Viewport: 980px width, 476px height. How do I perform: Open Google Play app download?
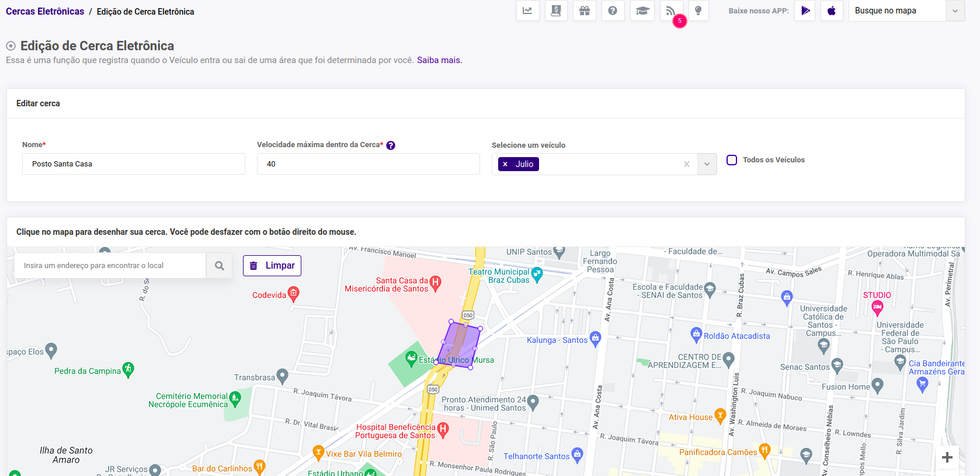[805, 11]
